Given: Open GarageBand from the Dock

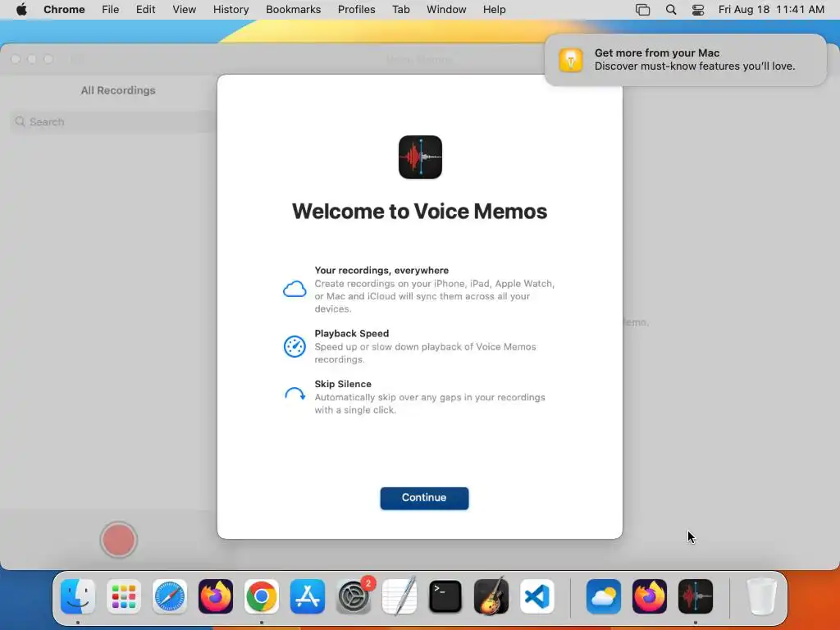Looking at the screenshot, I should click(491, 596).
